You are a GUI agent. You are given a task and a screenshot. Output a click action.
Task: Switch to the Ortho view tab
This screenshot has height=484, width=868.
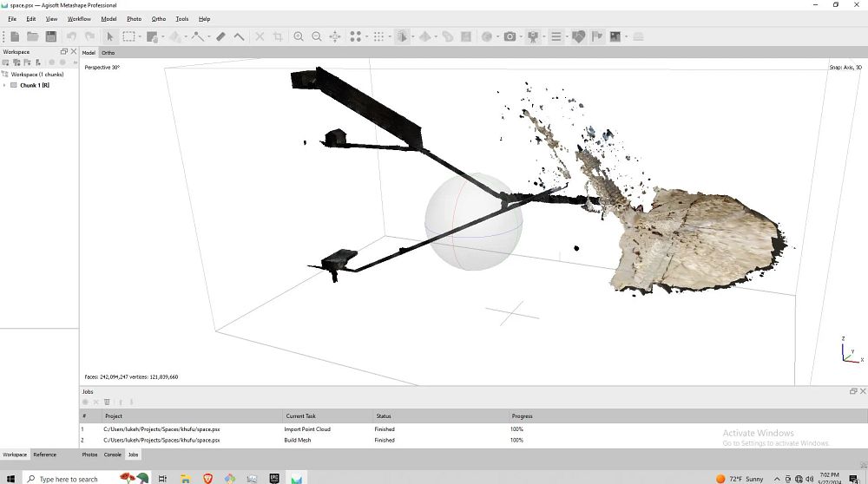tap(108, 53)
